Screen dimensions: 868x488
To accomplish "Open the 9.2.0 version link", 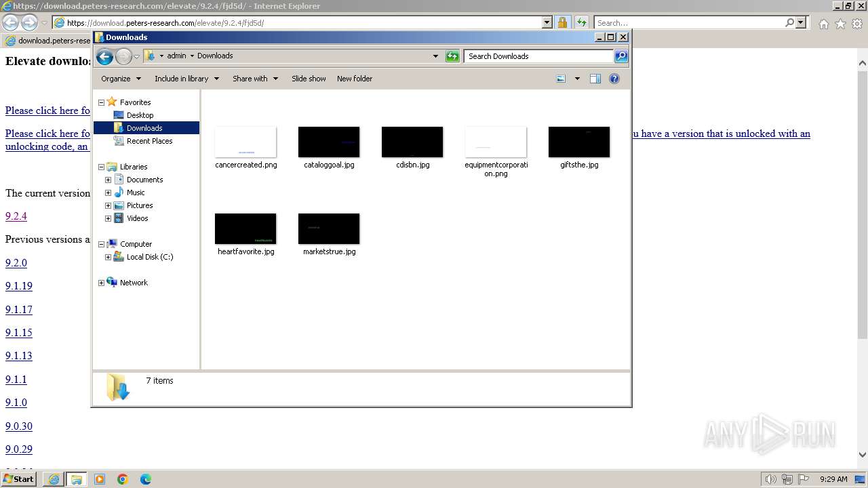I will coord(16,263).
